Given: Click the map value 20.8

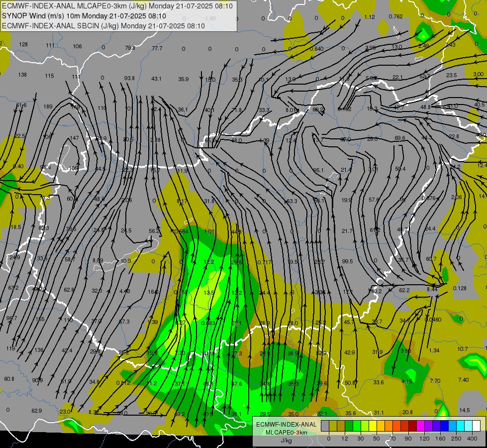Looking at the screenshot, I should (407, 412).
